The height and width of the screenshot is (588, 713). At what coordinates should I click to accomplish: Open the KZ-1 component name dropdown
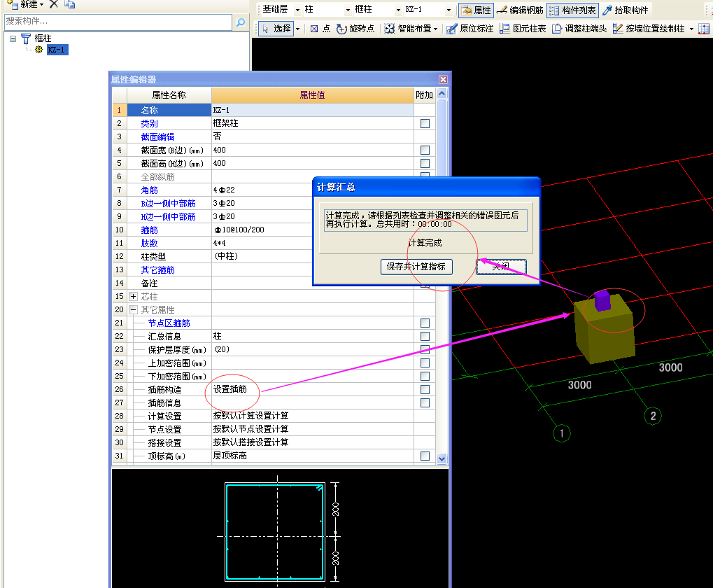pos(449,10)
